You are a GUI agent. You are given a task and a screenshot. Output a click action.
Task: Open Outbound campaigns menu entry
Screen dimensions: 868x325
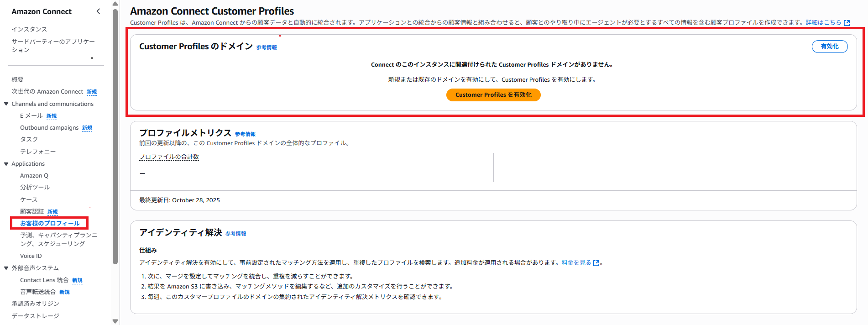tap(49, 128)
